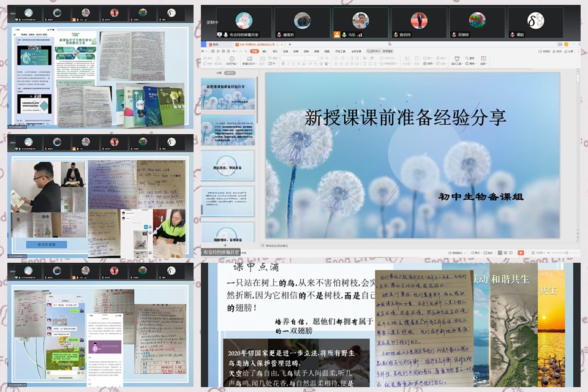Viewport: 588px width, 392px height.
Task: Click the italic I formatting icon
Action: [x=288, y=64]
